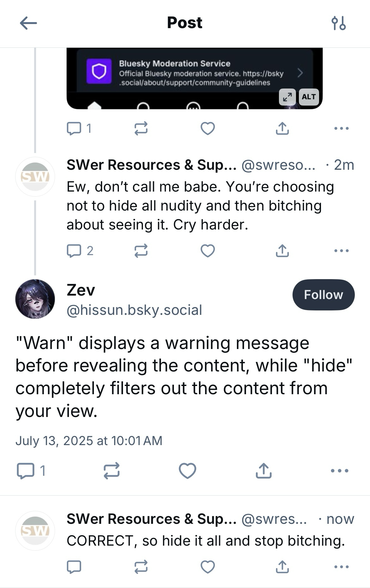Expand the embedded screenshot image to fullscreen
This screenshot has height=588, width=370.
(x=287, y=97)
